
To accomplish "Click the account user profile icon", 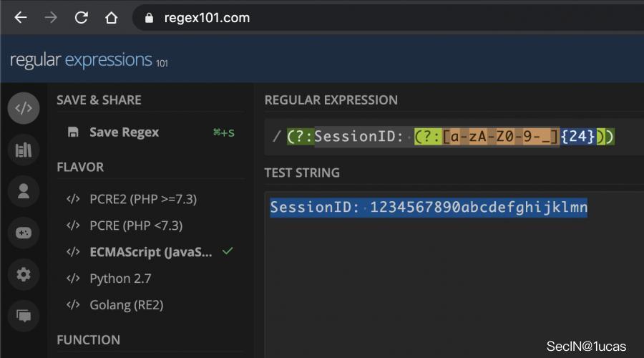I will (x=24, y=191).
